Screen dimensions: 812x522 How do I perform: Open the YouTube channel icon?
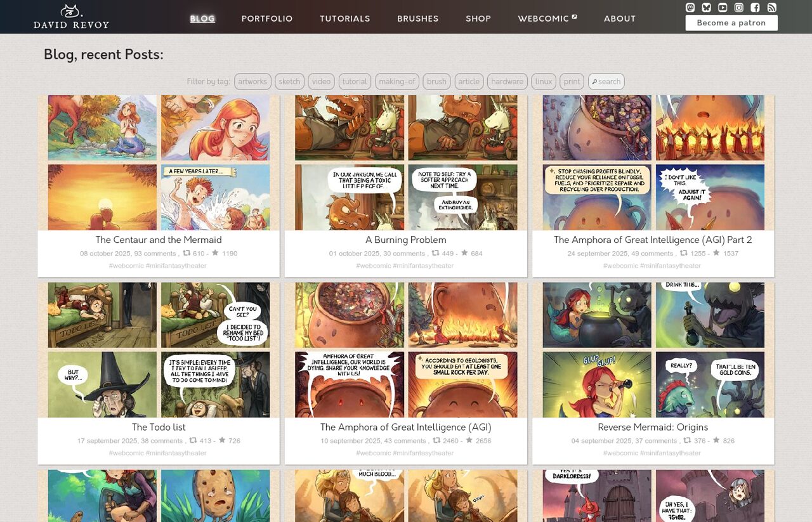pyautogui.click(x=723, y=8)
